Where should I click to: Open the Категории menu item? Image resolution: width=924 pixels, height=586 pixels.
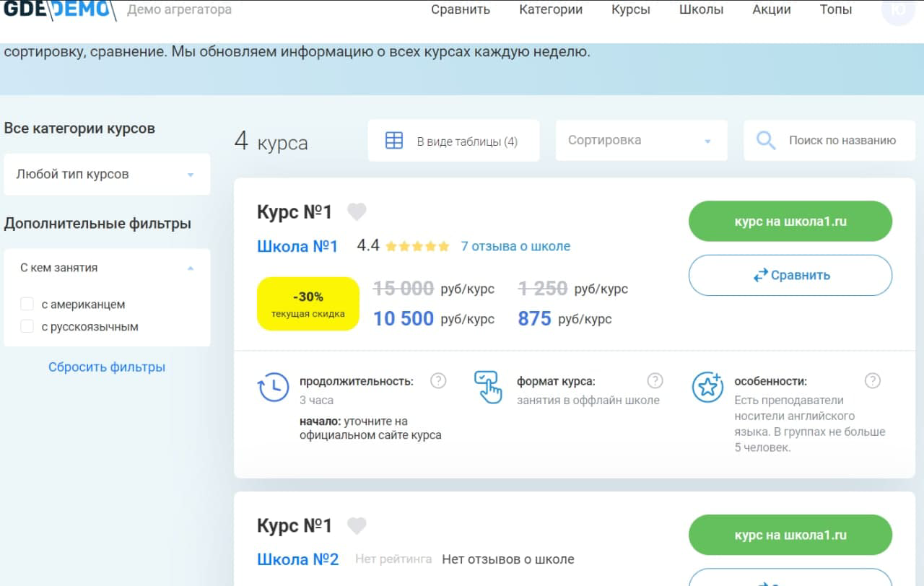(551, 9)
